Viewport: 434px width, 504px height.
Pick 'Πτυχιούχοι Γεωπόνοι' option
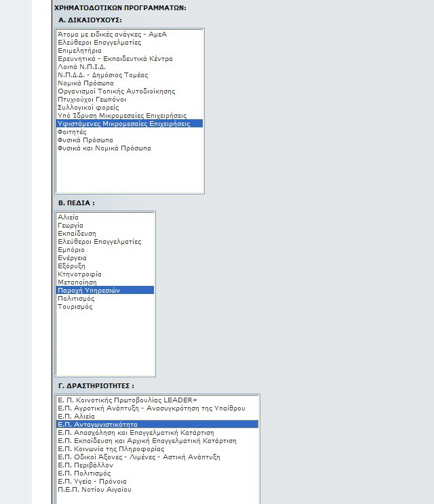130,100
